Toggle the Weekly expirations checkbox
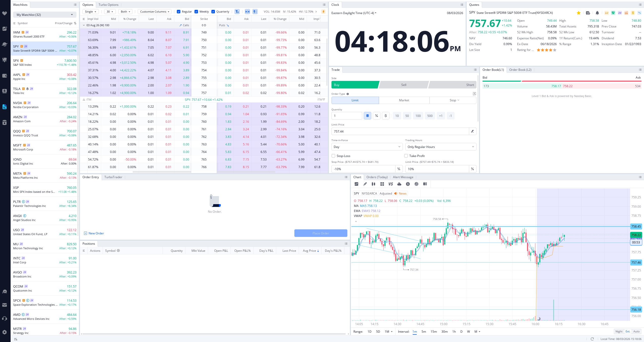Image resolution: width=644 pixels, height=342 pixels. pos(196,12)
